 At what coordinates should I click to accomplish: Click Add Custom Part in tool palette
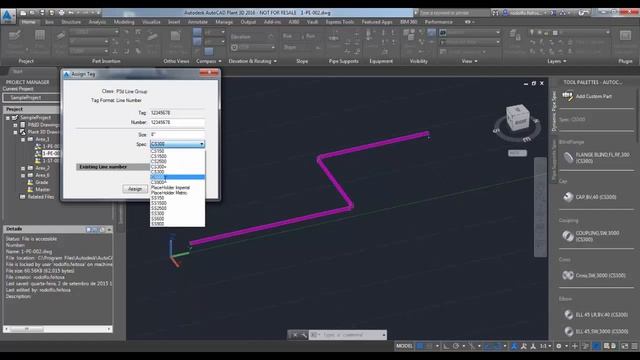point(588,96)
